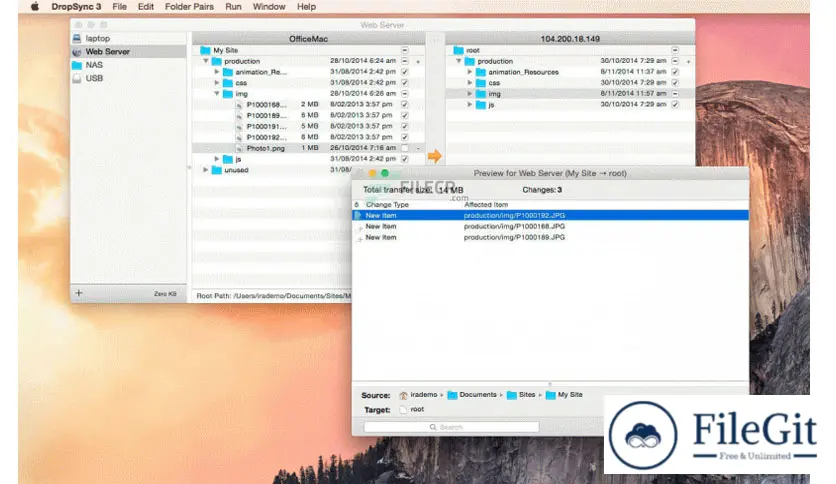Open the DropSync 3 application menu

pyautogui.click(x=76, y=6)
